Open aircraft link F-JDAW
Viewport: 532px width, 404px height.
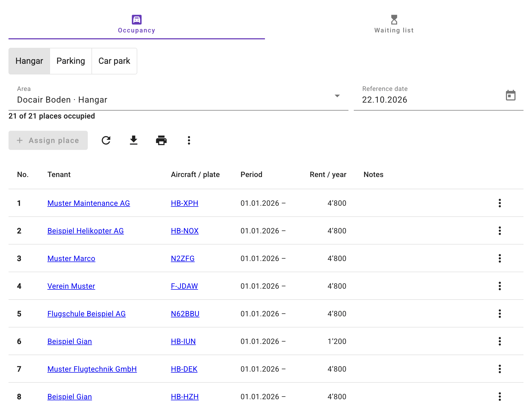click(x=184, y=286)
